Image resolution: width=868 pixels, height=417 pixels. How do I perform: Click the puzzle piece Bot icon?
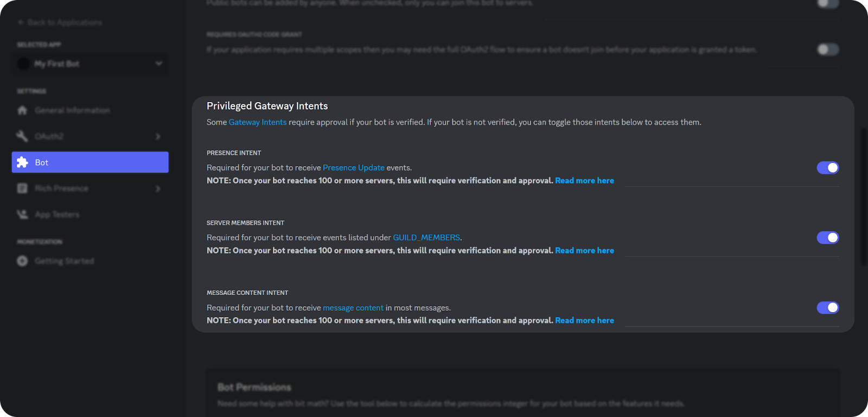[x=22, y=162]
